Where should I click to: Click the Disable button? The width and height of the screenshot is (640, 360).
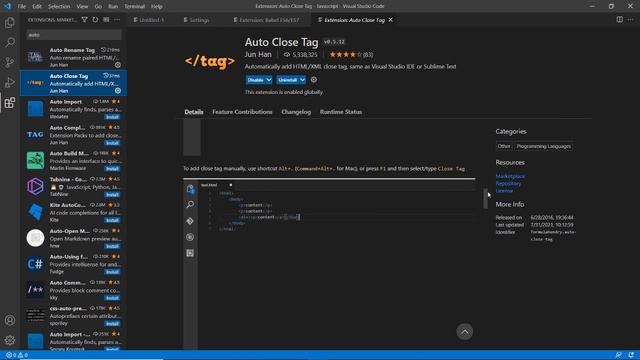tap(256, 80)
